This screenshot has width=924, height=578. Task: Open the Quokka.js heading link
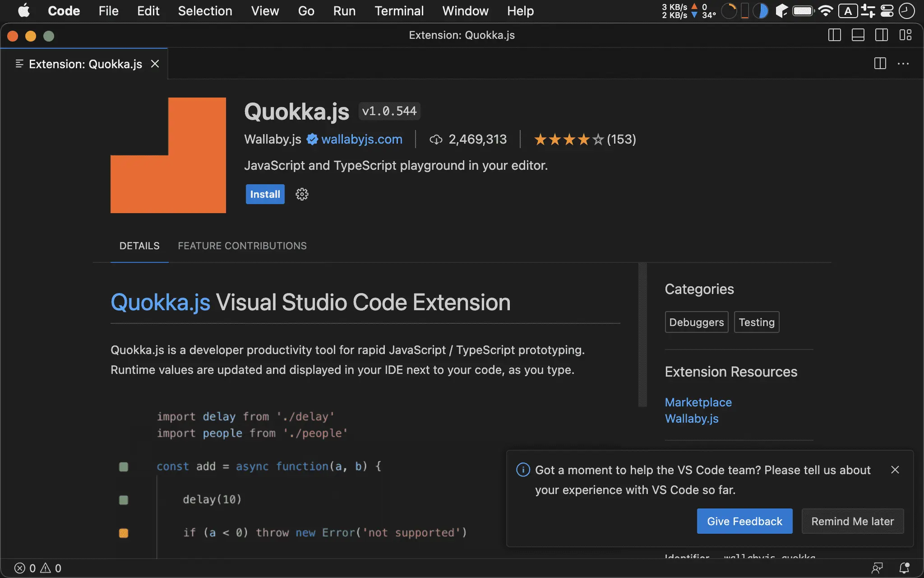[161, 302]
